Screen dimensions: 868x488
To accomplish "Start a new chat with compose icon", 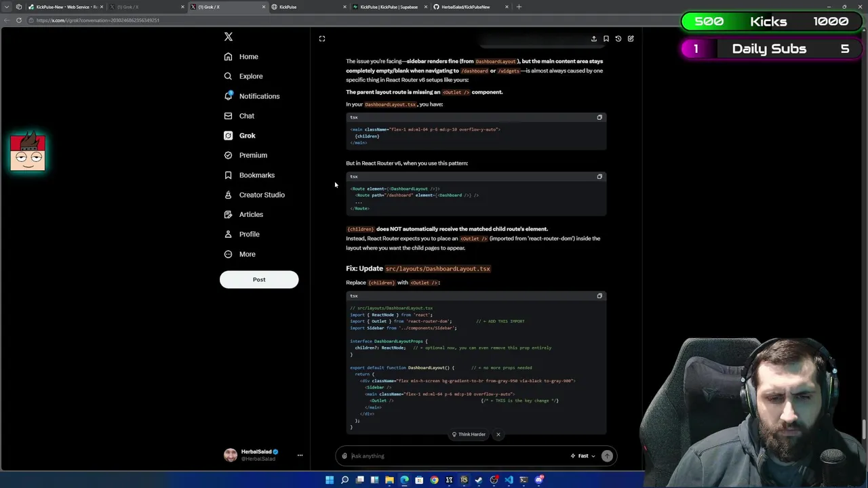I will [631, 39].
